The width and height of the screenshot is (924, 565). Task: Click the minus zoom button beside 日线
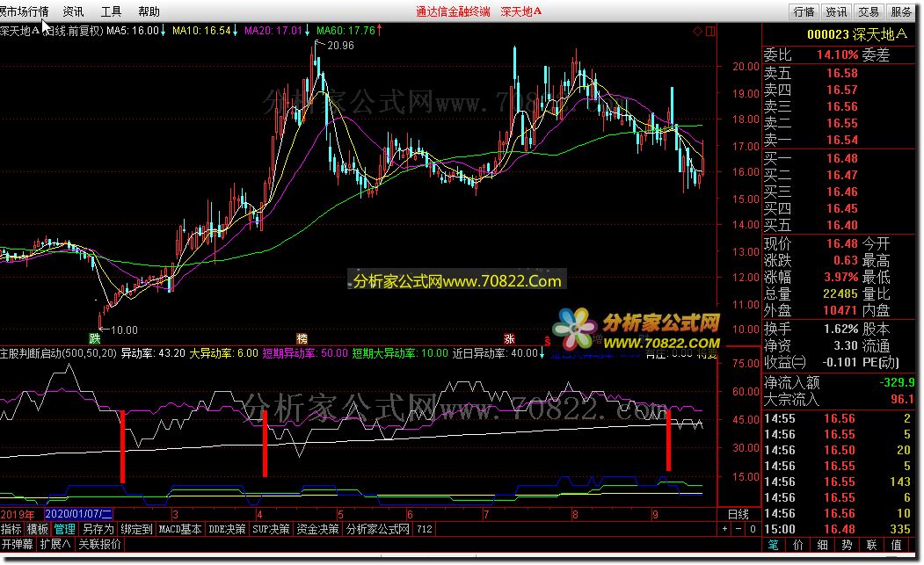[738, 529]
